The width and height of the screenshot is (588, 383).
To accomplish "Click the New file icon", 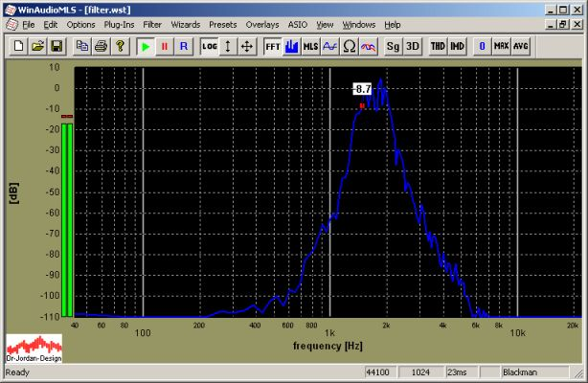I will tap(21, 46).
